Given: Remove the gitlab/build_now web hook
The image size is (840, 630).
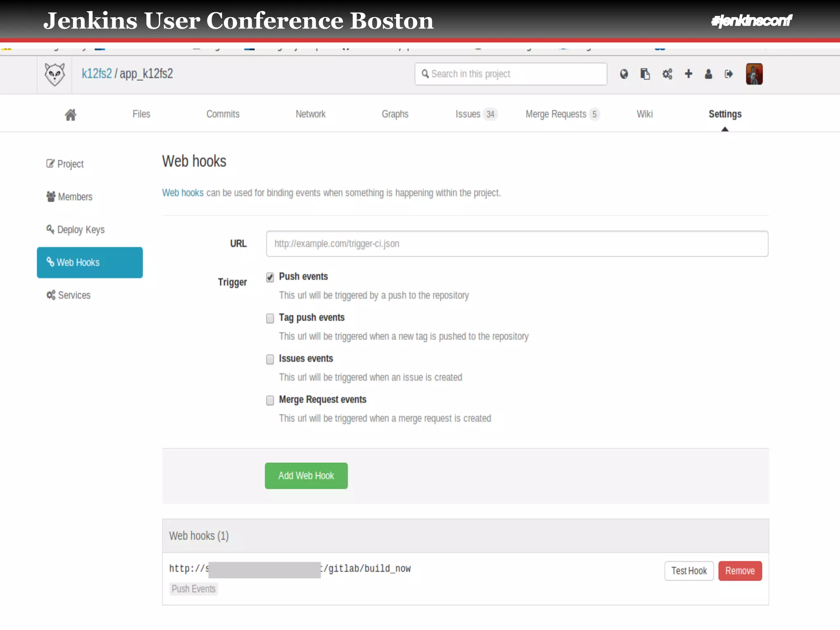Looking at the screenshot, I should coord(740,571).
